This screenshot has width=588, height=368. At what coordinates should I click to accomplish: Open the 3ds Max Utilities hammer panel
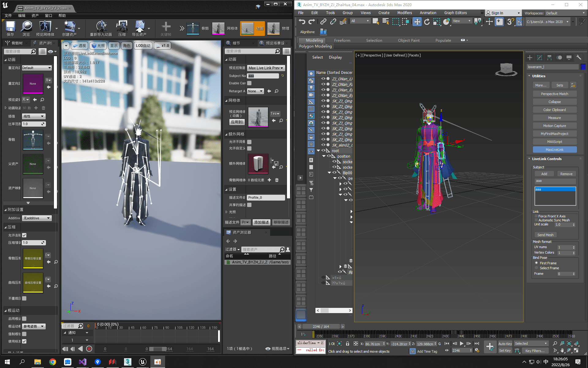click(x=579, y=58)
